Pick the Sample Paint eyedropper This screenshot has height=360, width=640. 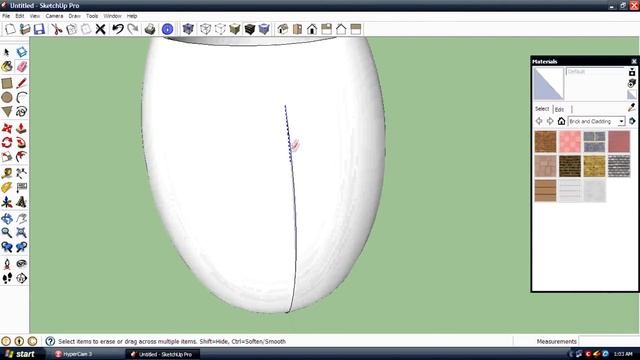(x=632, y=108)
